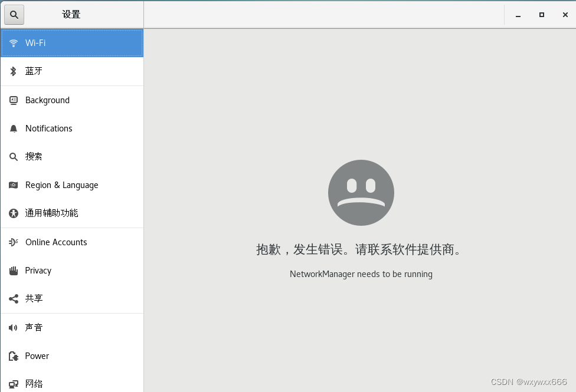Click the 设置 title text
Screen dimensions: 576x392
click(x=71, y=15)
